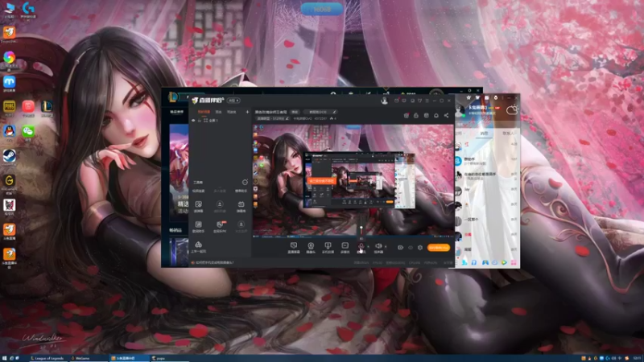Open stream settings gear icon

[x=419, y=248]
